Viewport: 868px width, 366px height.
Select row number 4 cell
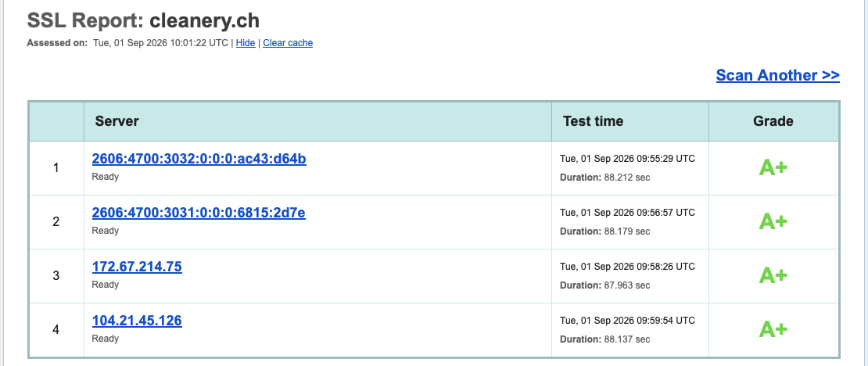click(x=56, y=330)
